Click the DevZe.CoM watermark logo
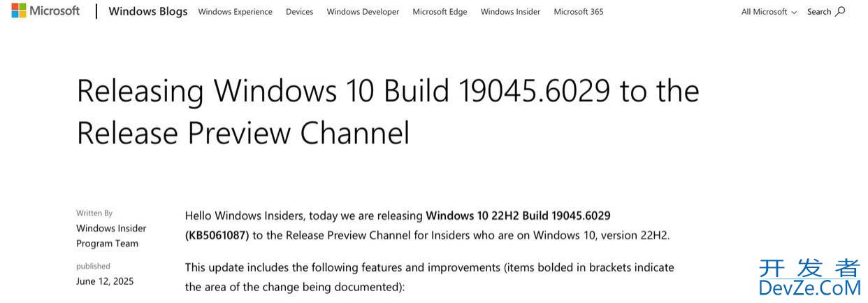868x303 pixels. (x=809, y=279)
